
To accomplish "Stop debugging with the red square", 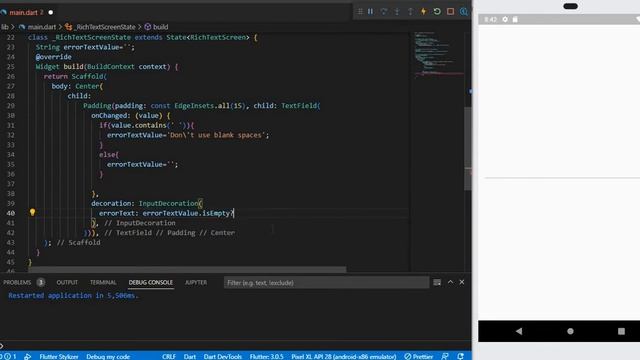I will tap(450, 11).
